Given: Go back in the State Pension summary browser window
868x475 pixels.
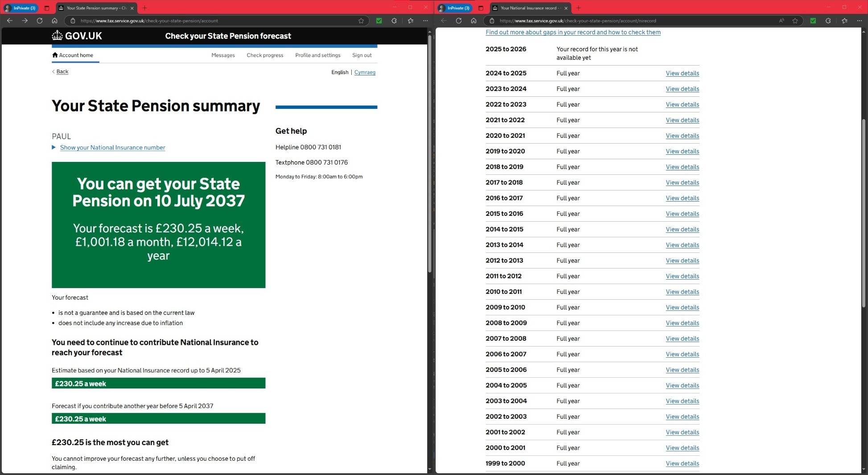Looking at the screenshot, I should tap(10, 21).
